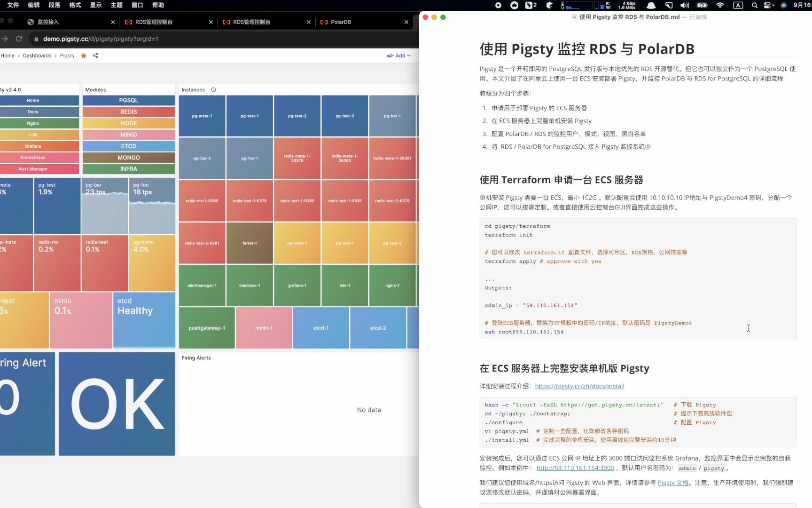Star the Pigsty dashboard as favorite
The height and width of the screenshot is (508, 812).
pyautogui.click(x=84, y=56)
